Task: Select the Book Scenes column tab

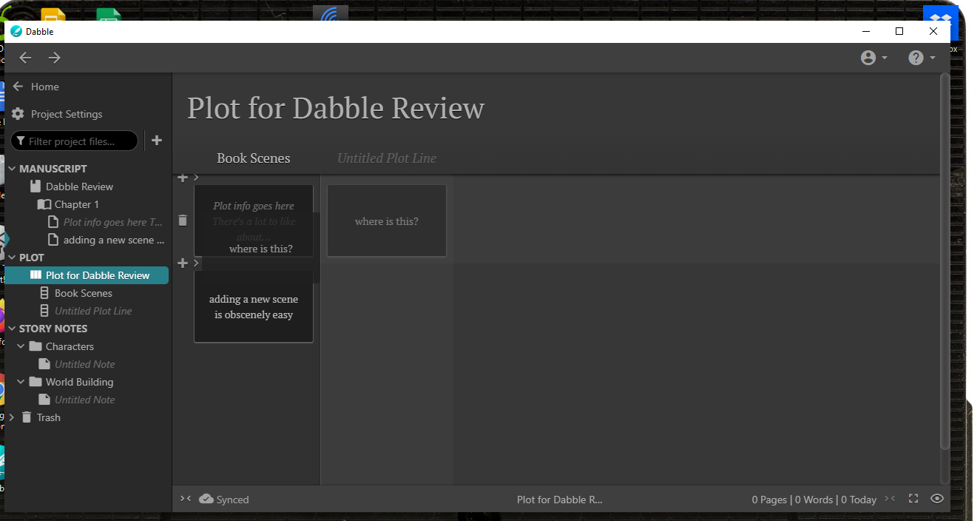Action: (x=253, y=158)
